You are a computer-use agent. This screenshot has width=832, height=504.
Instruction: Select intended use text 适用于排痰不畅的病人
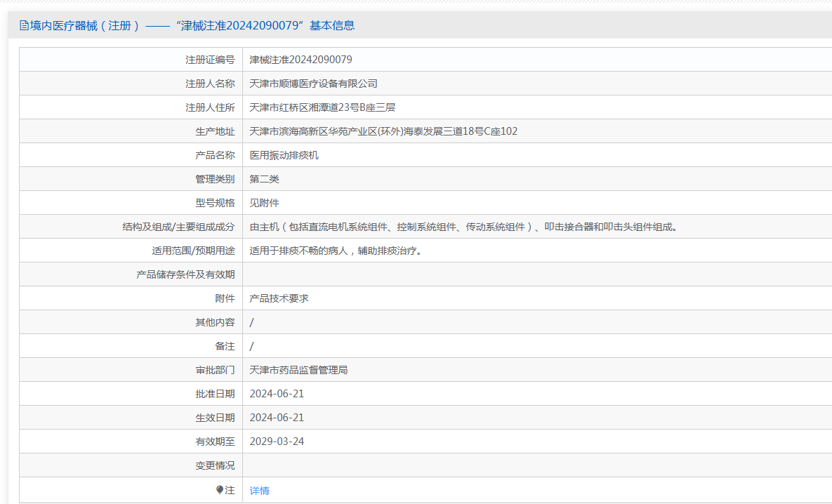click(x=336, y=251)
